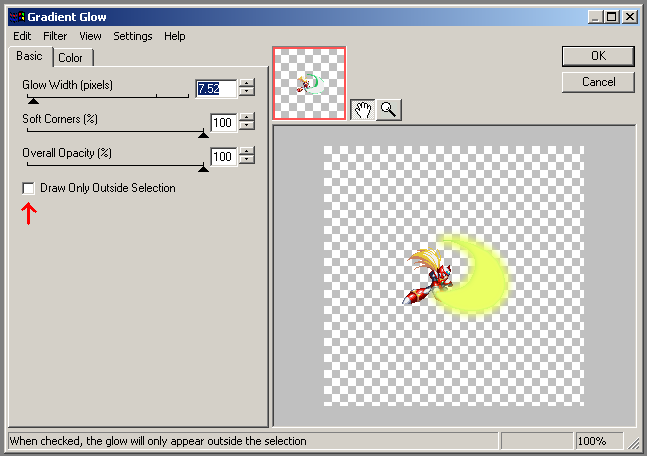Select the Zoom magnifier tool
Viewport: 647px width, 456px height.
[389, 110]
